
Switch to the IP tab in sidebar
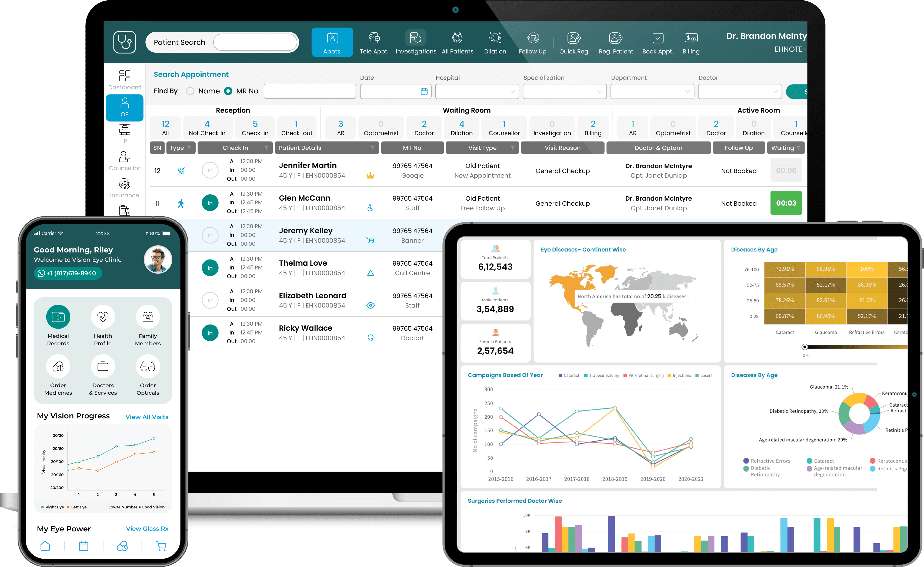point(124,133)
